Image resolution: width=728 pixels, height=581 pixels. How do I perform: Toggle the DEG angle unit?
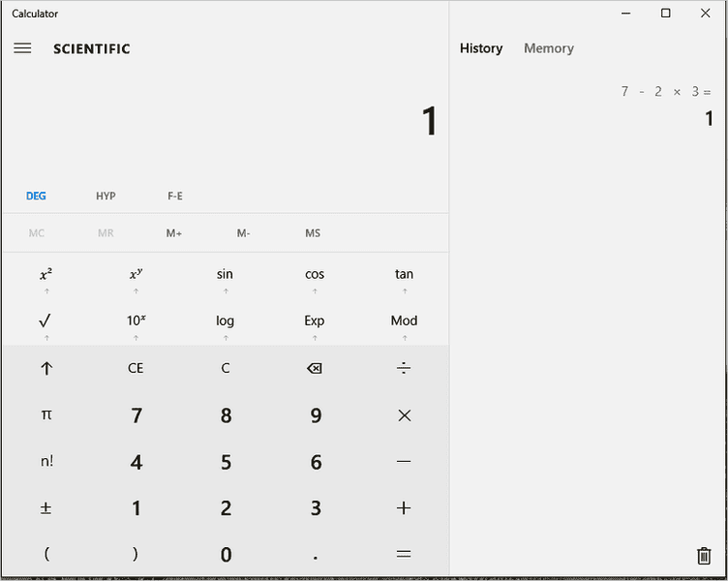pos(36,196)
